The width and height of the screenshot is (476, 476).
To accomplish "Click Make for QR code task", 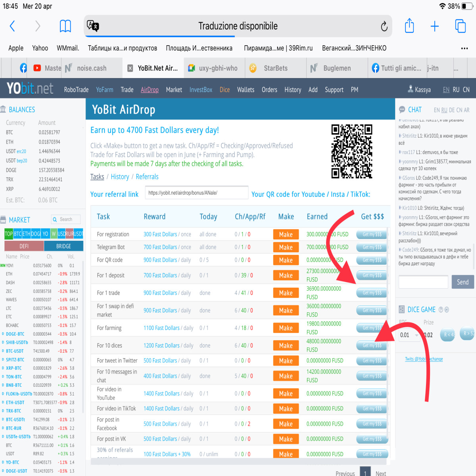I will [x=286, y=260].
